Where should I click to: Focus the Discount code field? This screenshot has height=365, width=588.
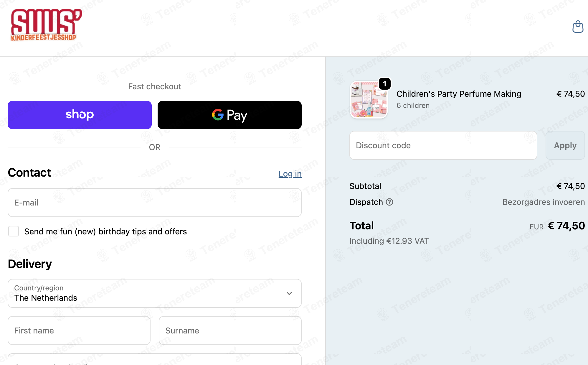(443, 145)
